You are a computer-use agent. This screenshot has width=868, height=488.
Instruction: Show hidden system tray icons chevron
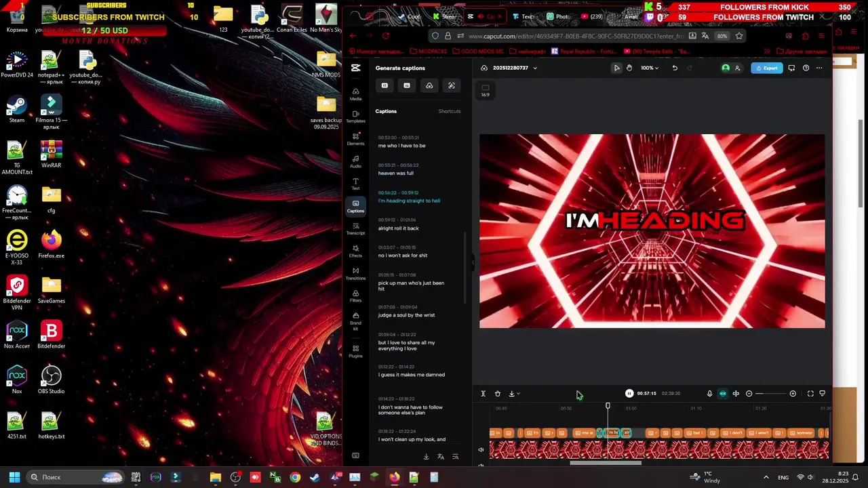(766, 477)
